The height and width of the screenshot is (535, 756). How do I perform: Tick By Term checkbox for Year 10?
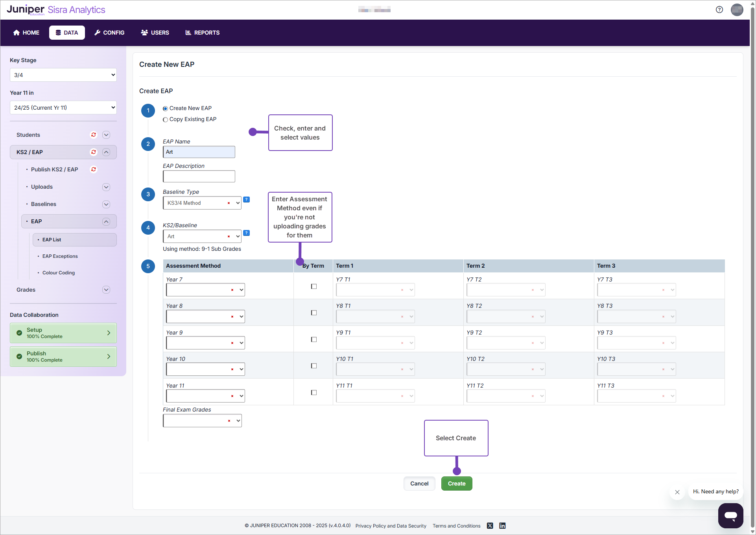tap(314, 366)
